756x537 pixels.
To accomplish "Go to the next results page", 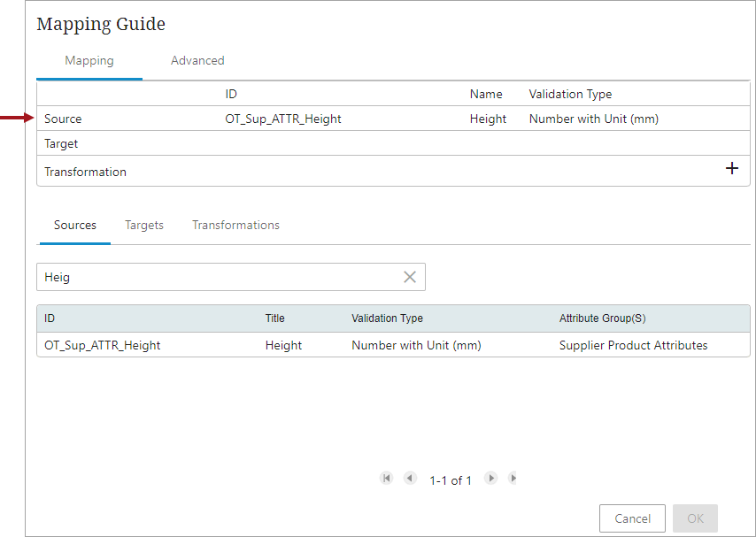I will pyautogui.click(x=490, y=478).
